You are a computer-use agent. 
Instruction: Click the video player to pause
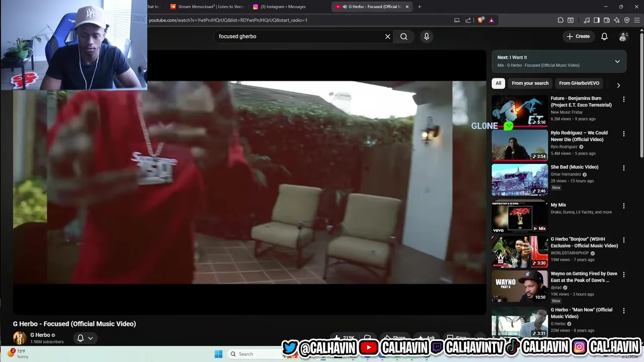point(250,182)
